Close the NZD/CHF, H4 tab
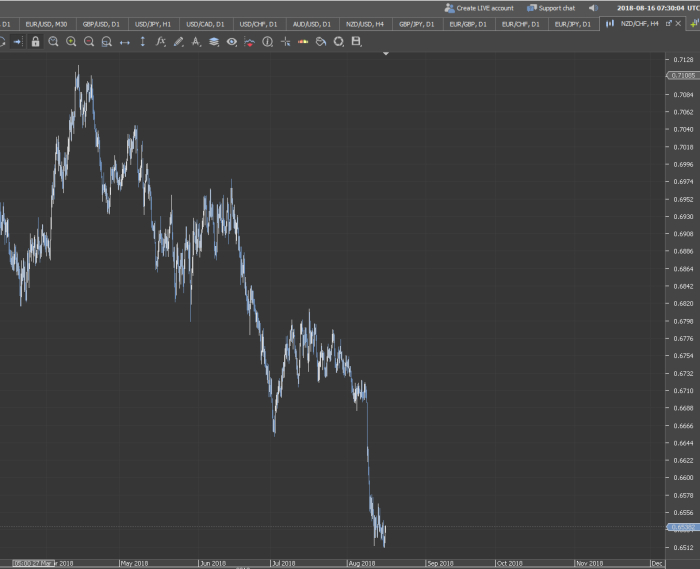The height and width of the screenshot is (569, 700). [678, 24]
